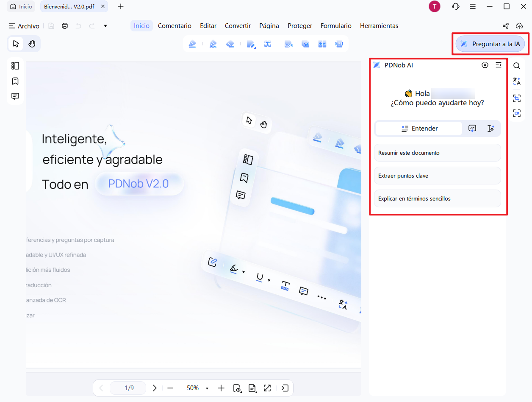The height and width of the screenshot is (402, 532).
Task: Click Preguntar a la IA button
Action: pos(490,44)
